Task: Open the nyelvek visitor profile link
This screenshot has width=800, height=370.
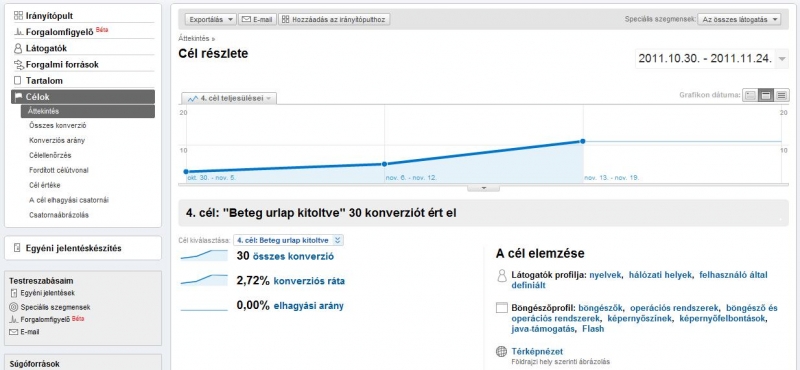Action: [x=606, y=275]
